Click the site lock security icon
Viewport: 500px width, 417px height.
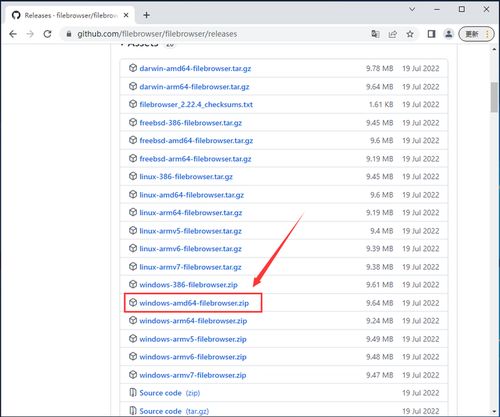[x=69, y=34]
